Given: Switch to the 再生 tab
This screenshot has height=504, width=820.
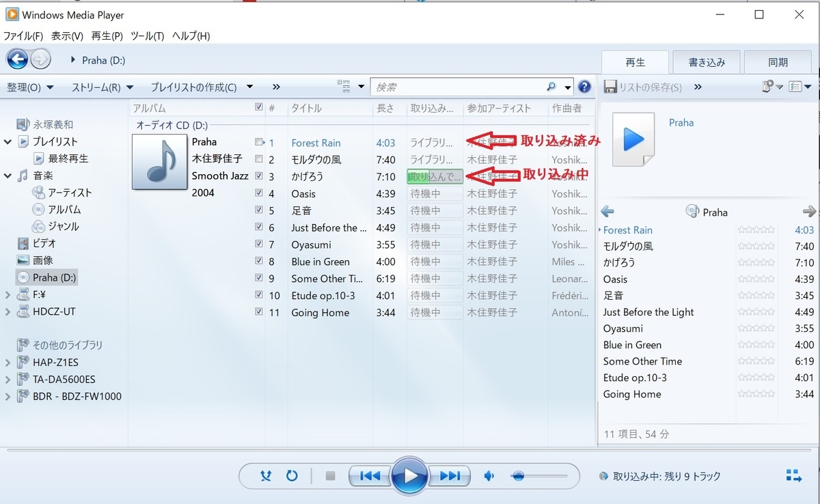Looking at the screenshot, I should [x=635, y=61].
